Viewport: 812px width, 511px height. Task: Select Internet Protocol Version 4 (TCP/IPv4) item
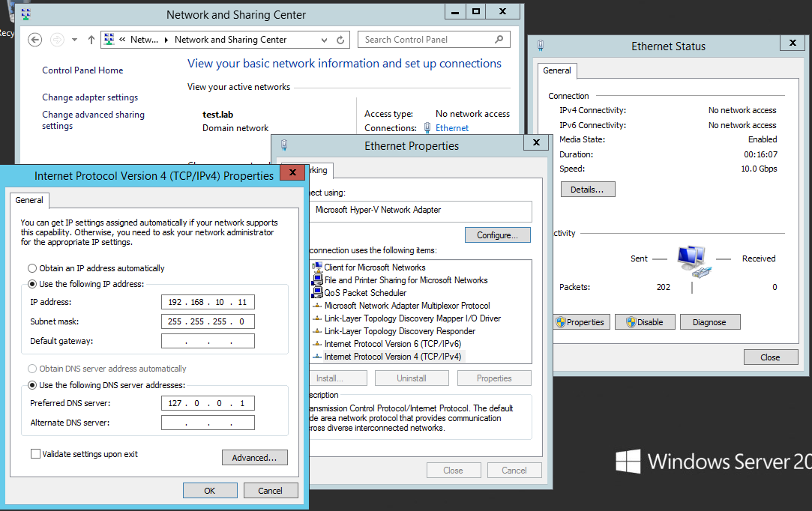393,357
